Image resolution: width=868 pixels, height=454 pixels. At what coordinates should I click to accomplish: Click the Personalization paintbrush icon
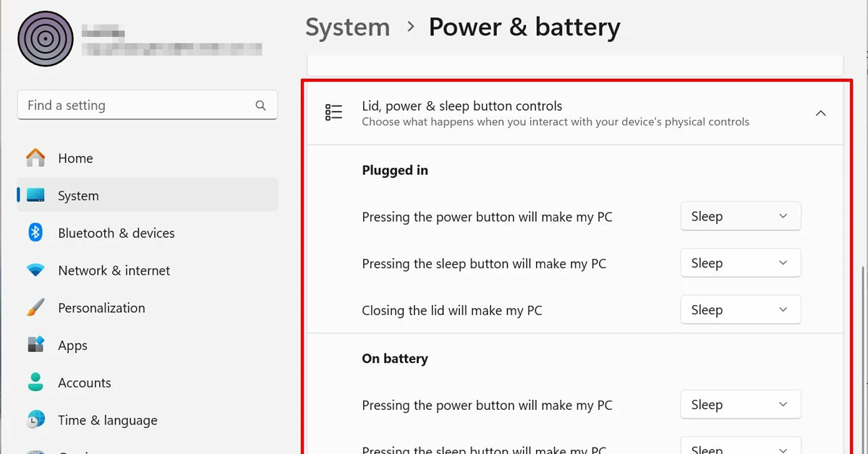point(35,308)
